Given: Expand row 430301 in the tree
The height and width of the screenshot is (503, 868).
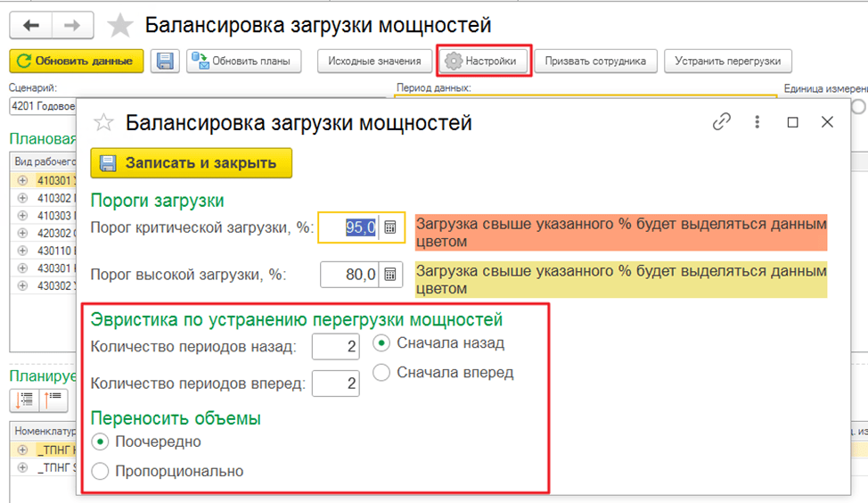Looking at the screenshot, I should pos(22,268).
